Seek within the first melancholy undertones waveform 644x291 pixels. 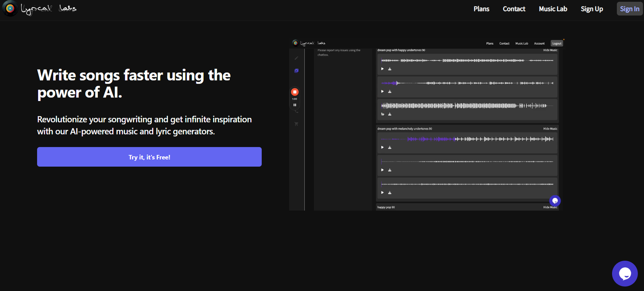pos(467,139)
